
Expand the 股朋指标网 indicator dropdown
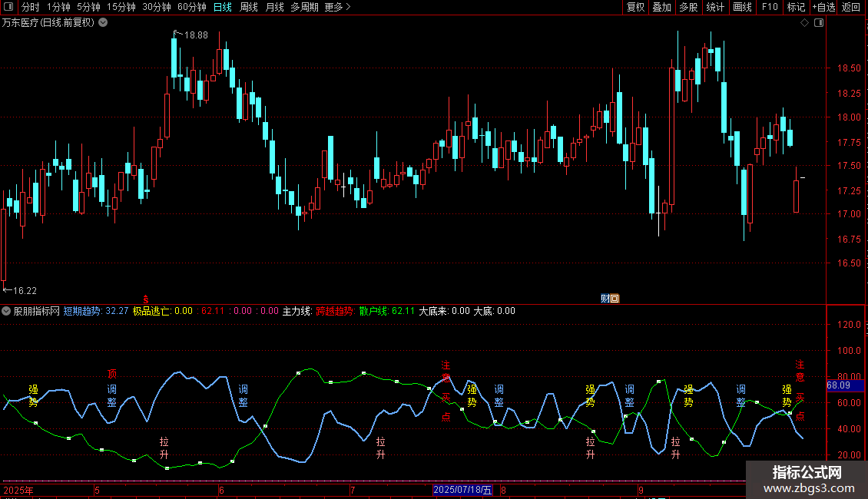[x=6, y=312]
